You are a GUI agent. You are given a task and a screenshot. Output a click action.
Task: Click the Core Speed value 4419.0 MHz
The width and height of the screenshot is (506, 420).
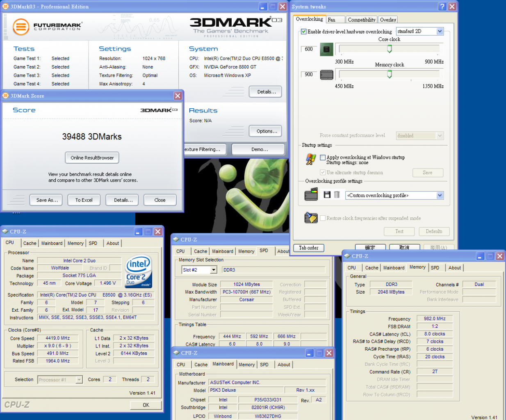(58, 338)
